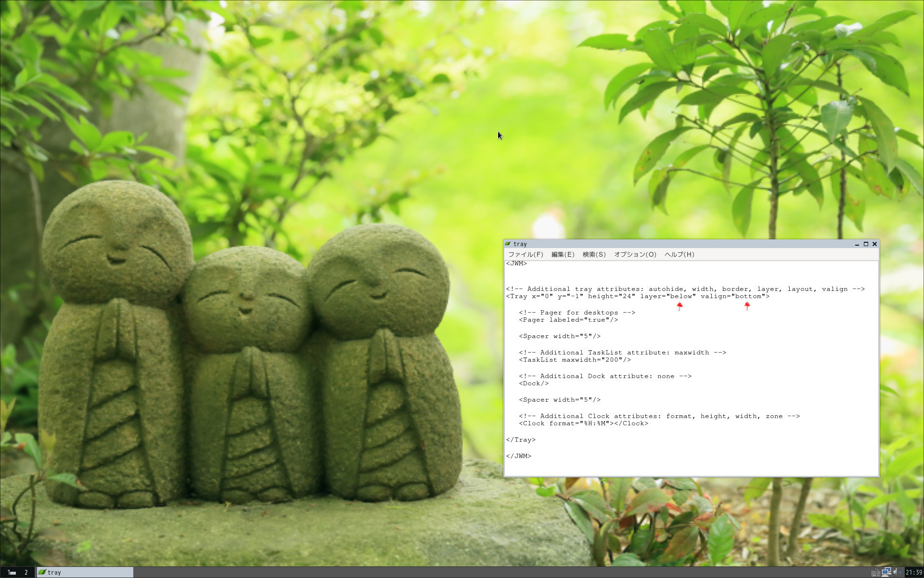
Task: Close the tray editor window
Action: [874, 244]
